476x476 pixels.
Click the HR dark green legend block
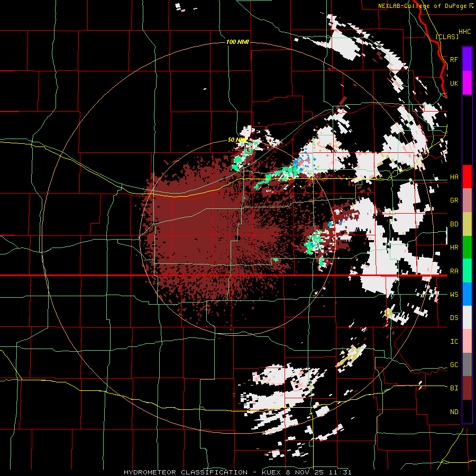(467, 248)
